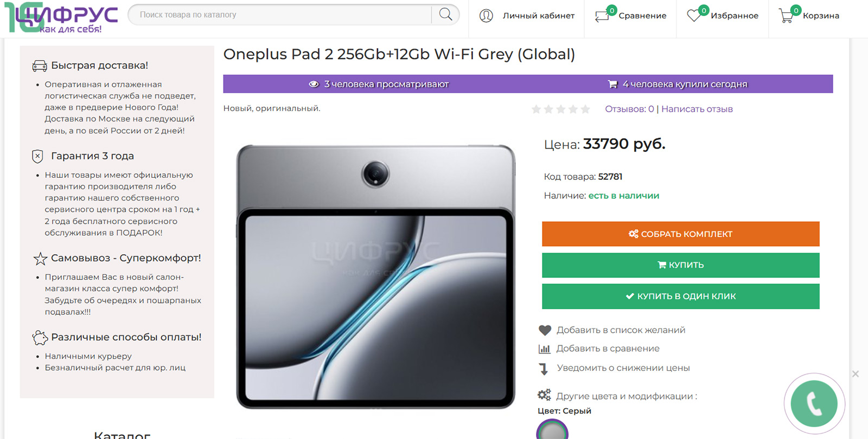Click the search magnifier icon
This screenshot has height=439, width=868.
(445, 15)
